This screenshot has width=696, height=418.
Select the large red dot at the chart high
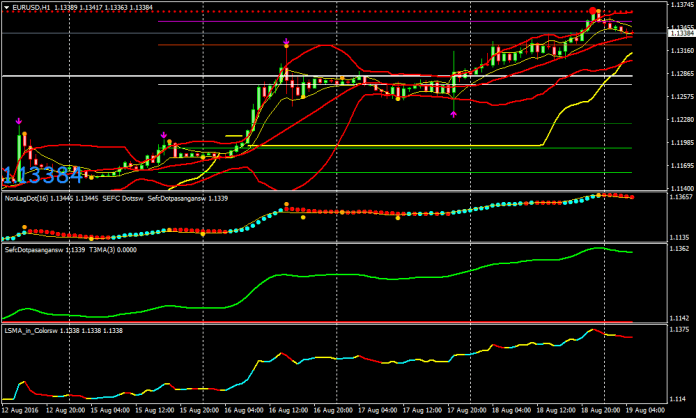point(594,14)
